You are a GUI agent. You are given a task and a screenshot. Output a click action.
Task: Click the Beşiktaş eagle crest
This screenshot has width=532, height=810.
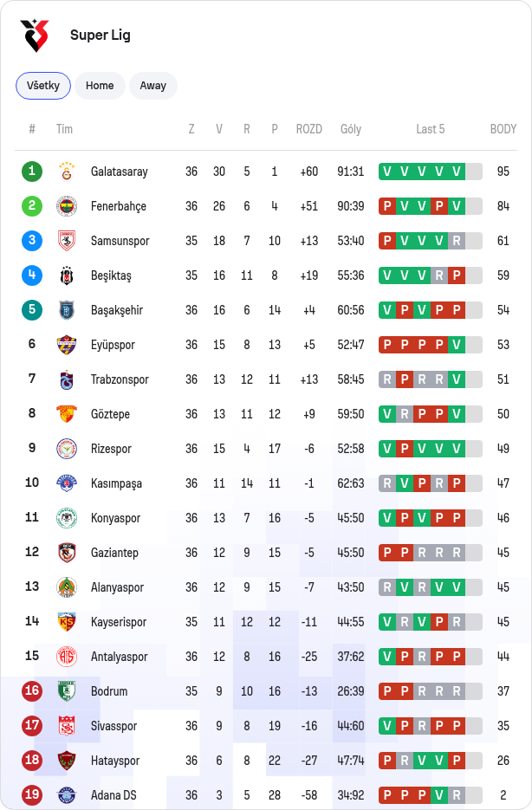click(x=67, y=275)
